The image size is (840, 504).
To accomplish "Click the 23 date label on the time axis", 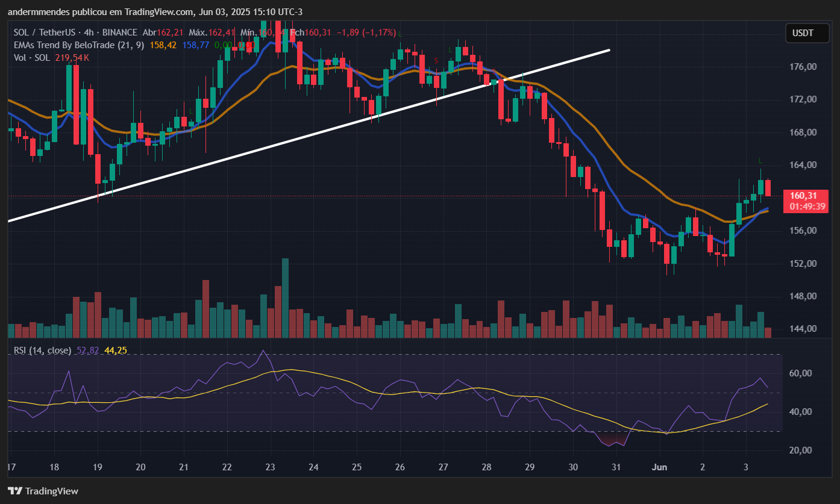I will [x=270, y=467].
